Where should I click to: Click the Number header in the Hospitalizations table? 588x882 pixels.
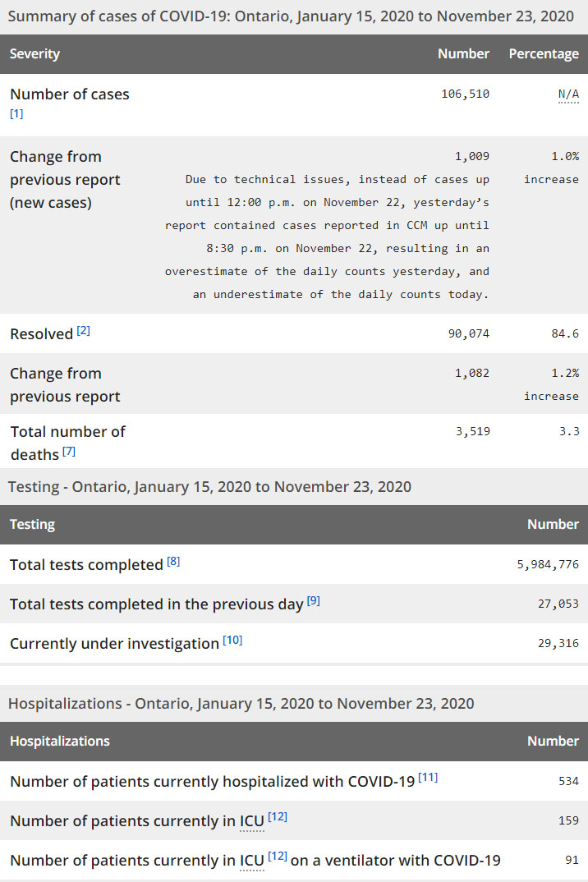coord(553,741)
